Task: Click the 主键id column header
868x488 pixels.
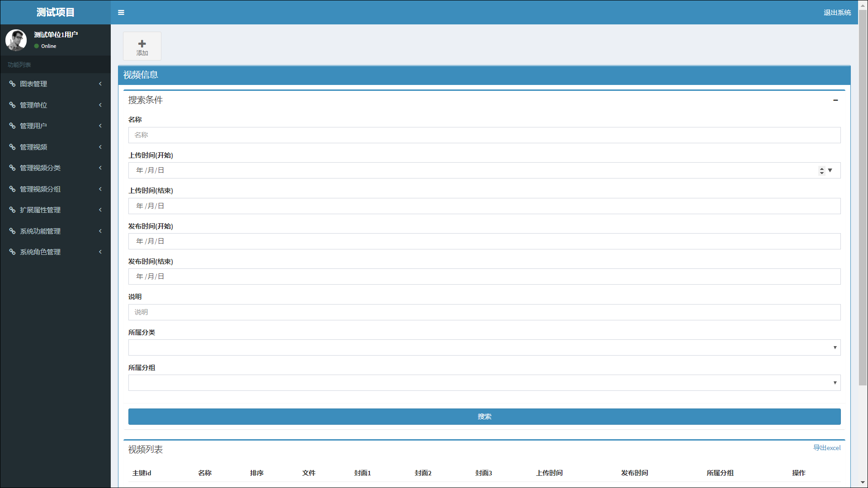Action: (142, 473)
